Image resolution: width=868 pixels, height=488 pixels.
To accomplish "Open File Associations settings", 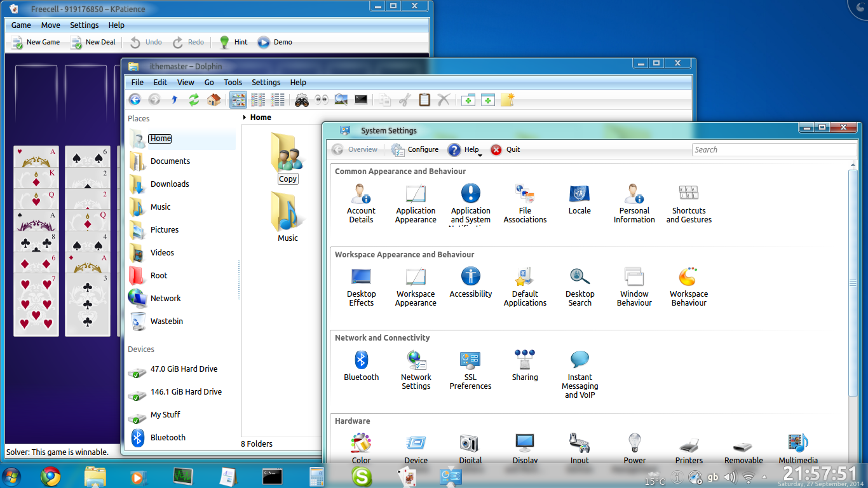I will [525, 203].
